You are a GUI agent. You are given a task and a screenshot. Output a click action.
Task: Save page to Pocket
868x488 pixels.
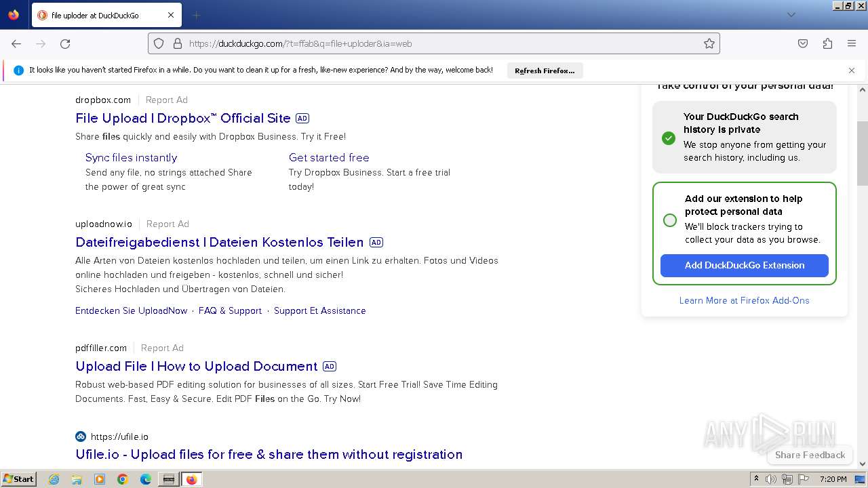[x=803, y=43]
